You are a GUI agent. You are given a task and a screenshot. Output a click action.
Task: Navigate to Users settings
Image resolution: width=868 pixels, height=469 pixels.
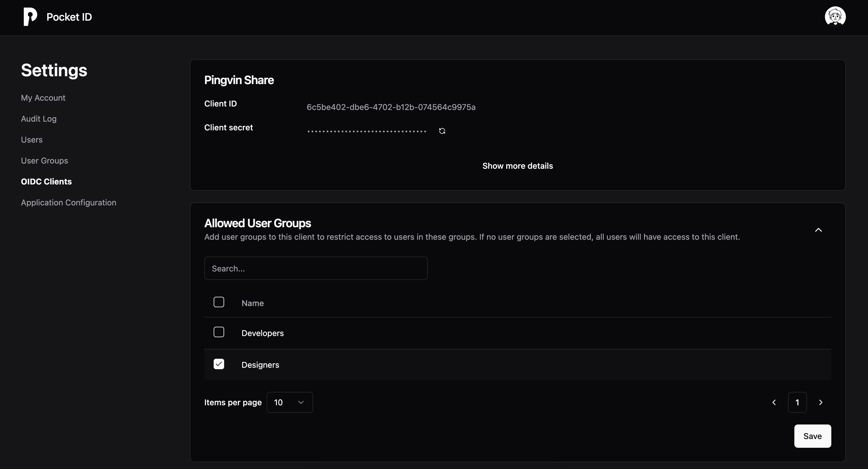32,140
